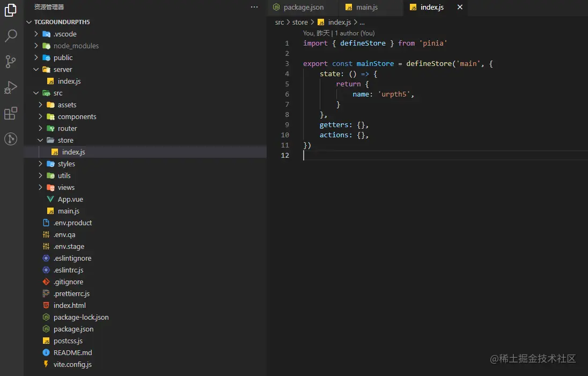588x376 pixels.
Task: Open the .env.qa file
Action: (64, 235)
